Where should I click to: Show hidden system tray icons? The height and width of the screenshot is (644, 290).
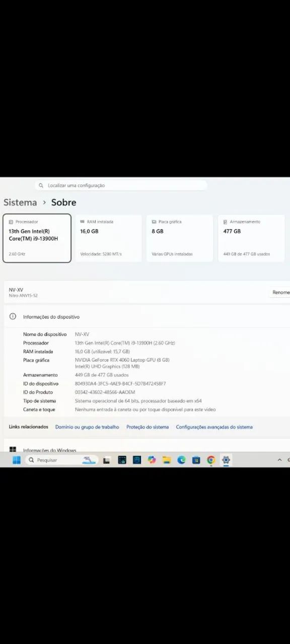279,460
